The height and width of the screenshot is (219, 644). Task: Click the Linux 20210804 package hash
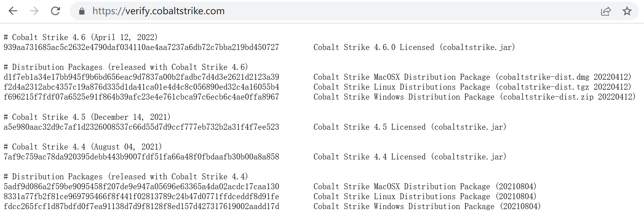click(141, 197)
